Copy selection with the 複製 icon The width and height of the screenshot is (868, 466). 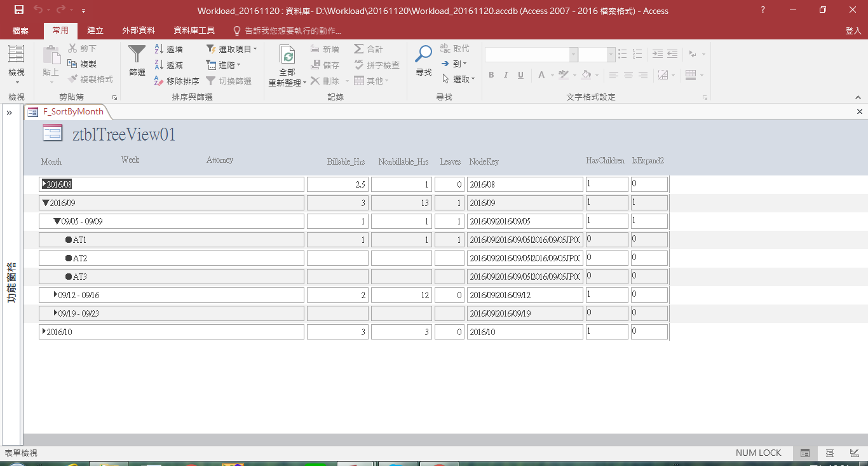click(x=83, y=64)
